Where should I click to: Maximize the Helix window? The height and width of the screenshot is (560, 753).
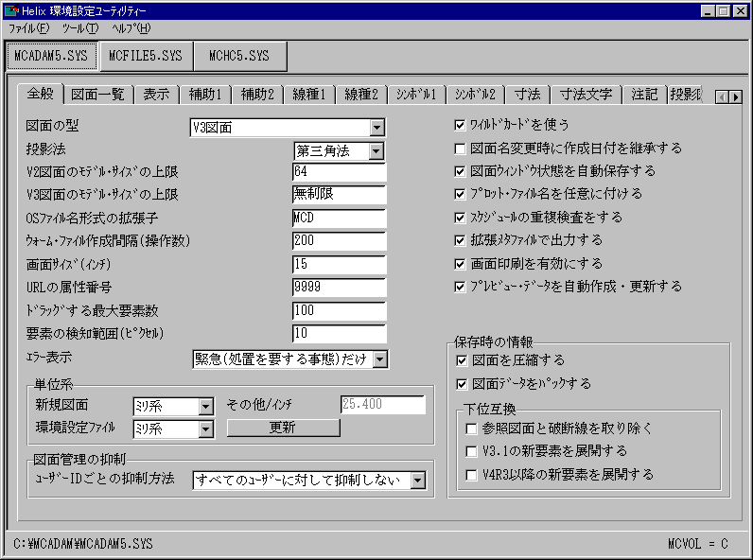724,10
